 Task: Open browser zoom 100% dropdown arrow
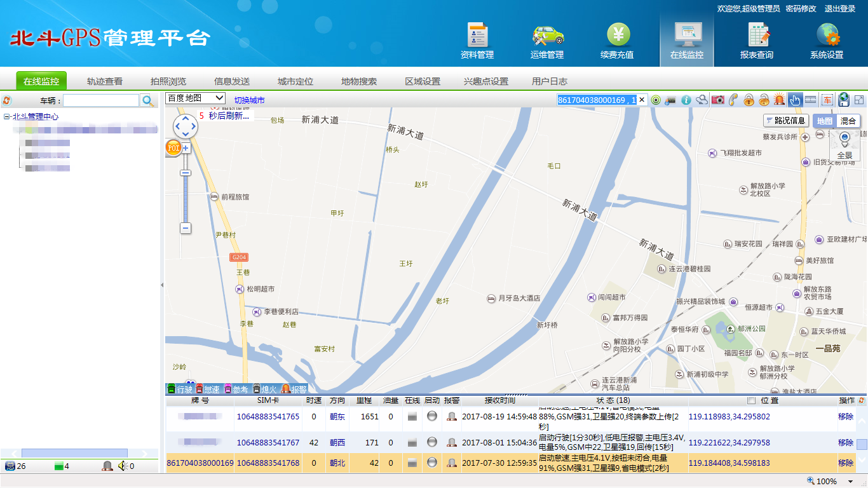tap(851, 482)
